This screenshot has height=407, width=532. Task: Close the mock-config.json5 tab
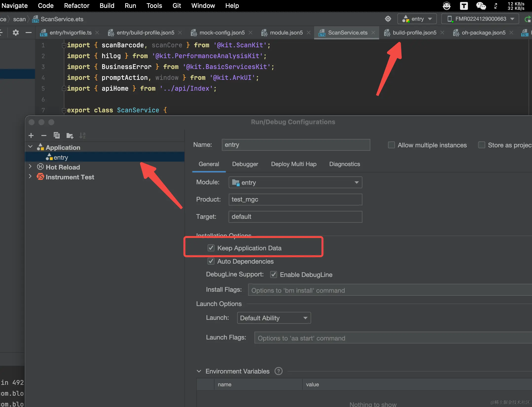click(250, 33)
